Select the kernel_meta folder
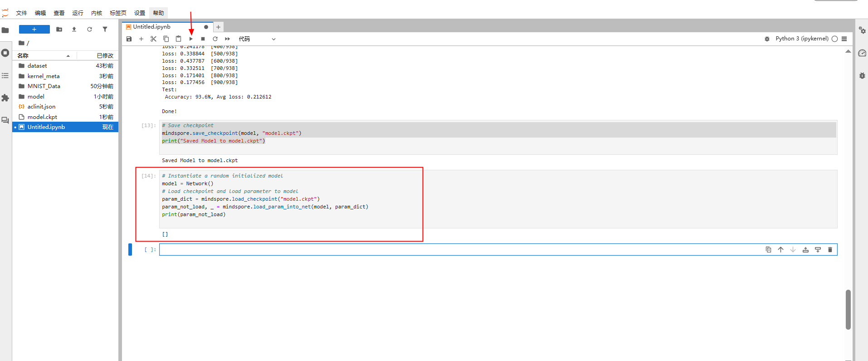This screenshot has height=361, width=868. point(65,76)
